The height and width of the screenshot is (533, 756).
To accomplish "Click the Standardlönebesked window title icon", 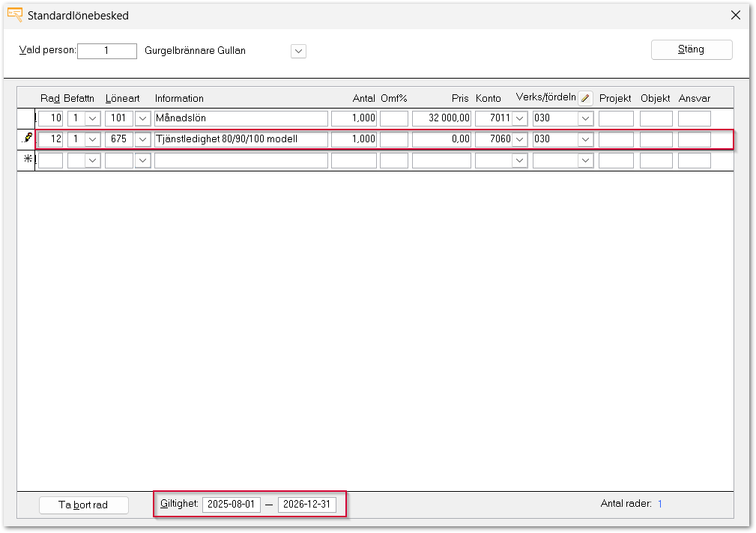I will tap(15, 15).
